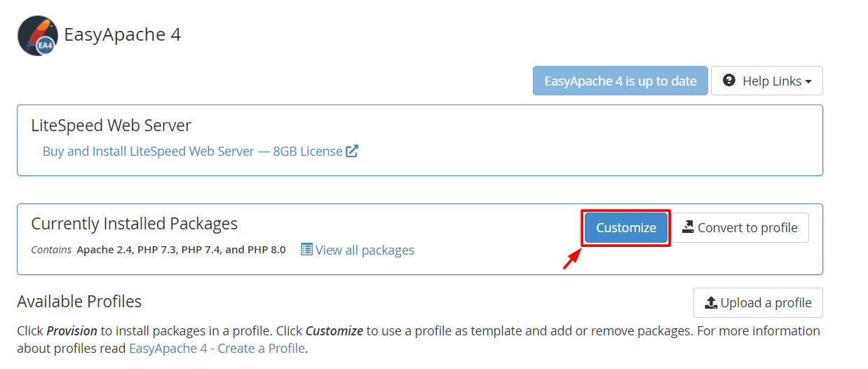The height and width of the screenshot is (369, 868).
Task: Click the upload arrow icon on Upload a profile
Action: [x=711, y=302]
